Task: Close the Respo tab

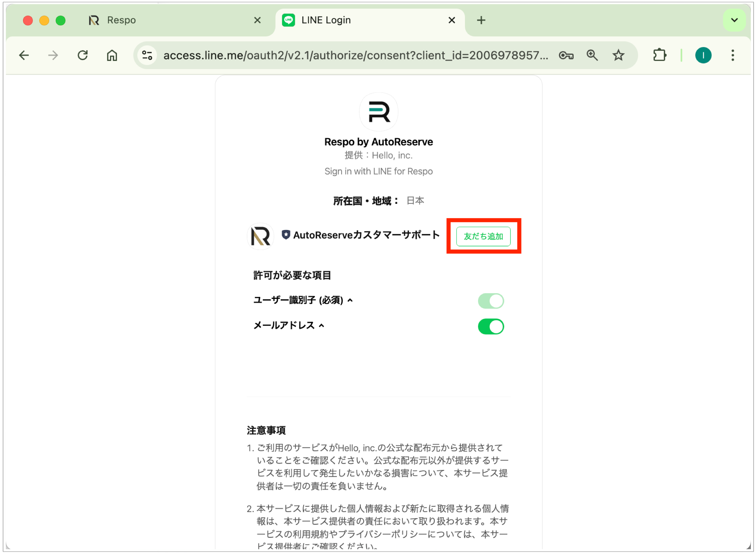Action: point(257,20)
